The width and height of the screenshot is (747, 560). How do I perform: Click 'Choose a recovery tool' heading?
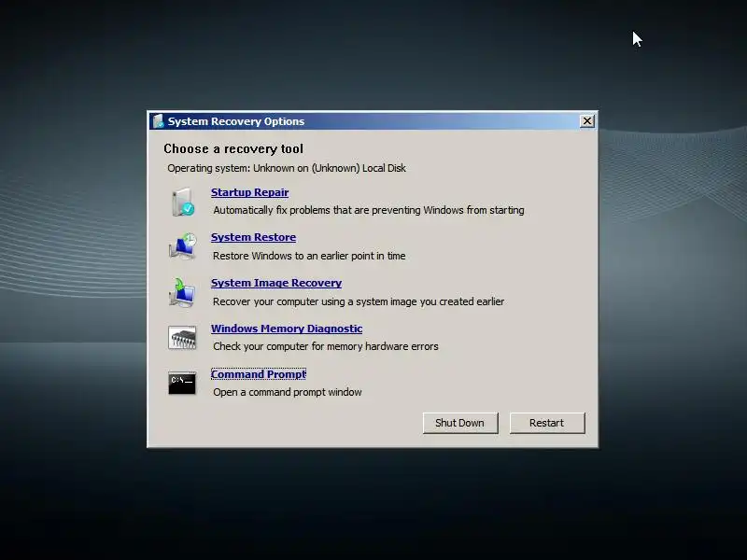pos(233,149)
